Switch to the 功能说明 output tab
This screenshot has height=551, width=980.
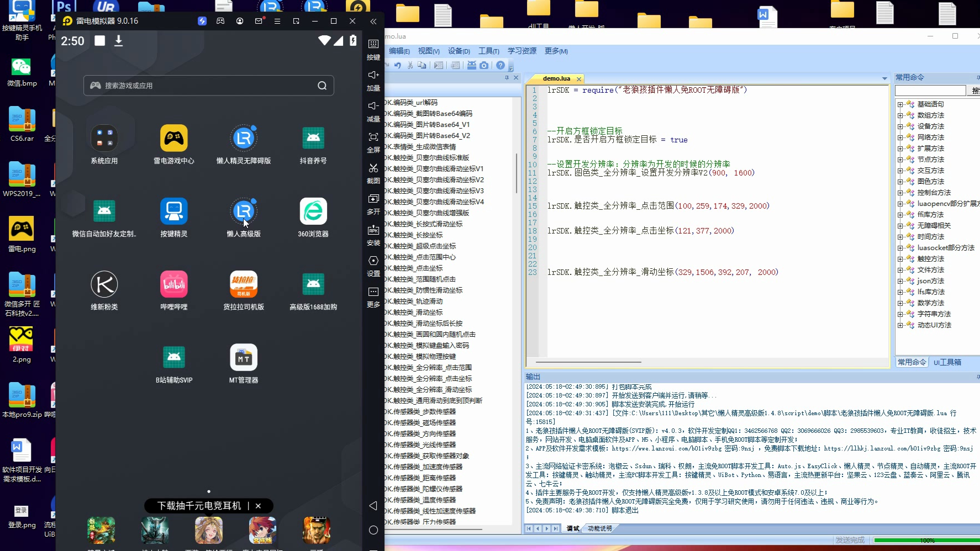(x=599, y=528)
